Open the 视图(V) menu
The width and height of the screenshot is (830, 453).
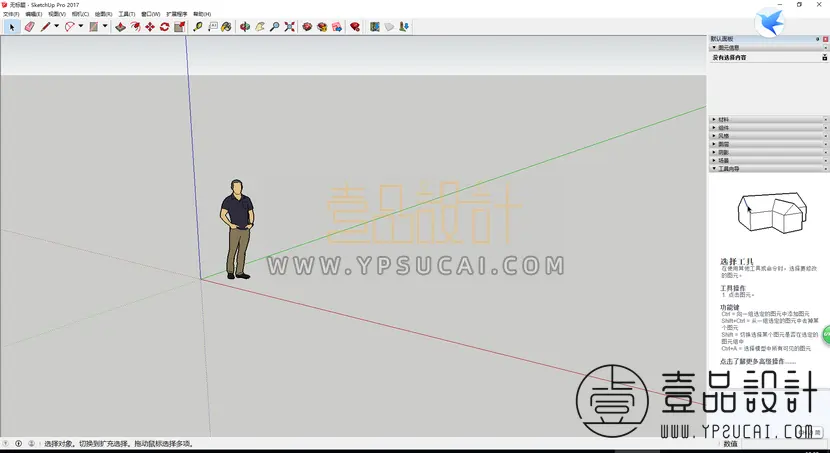pos(57,14)
